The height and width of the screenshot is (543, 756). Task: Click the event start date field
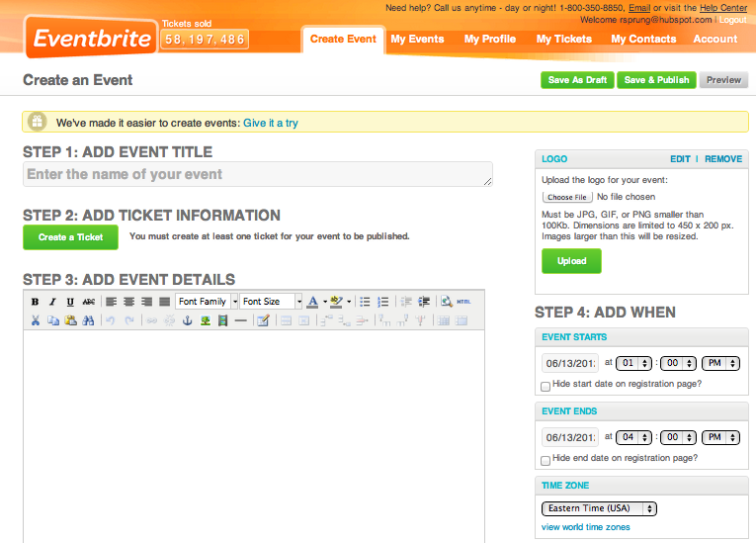570,363
